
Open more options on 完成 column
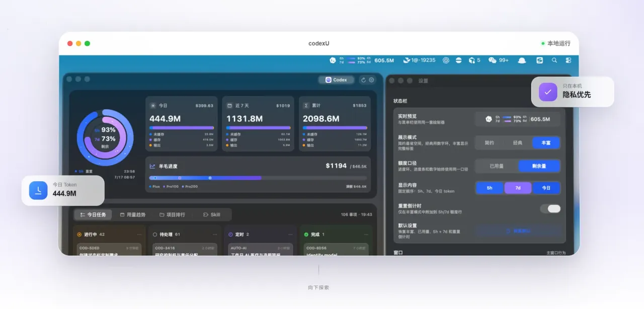pyautogui.click(x=367, y=235)
